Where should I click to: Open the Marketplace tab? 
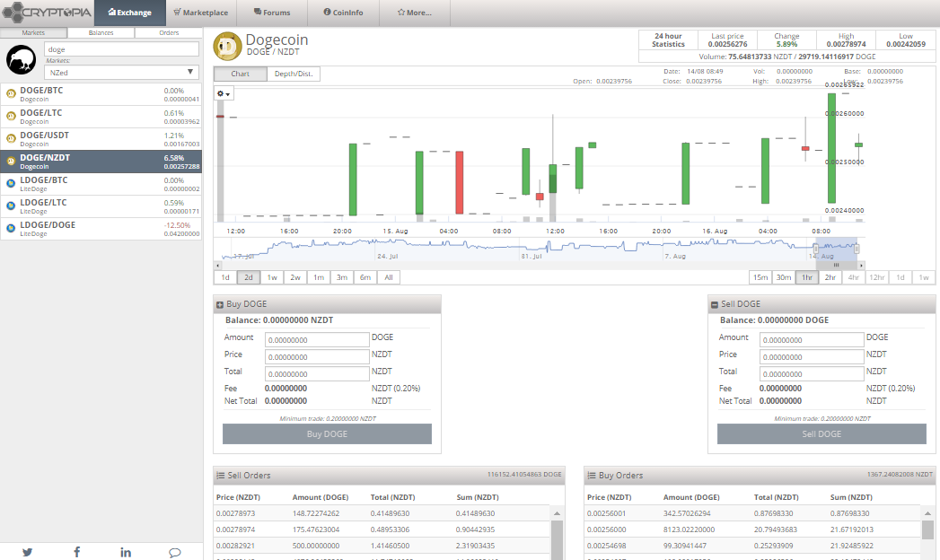tap(201, 13)
